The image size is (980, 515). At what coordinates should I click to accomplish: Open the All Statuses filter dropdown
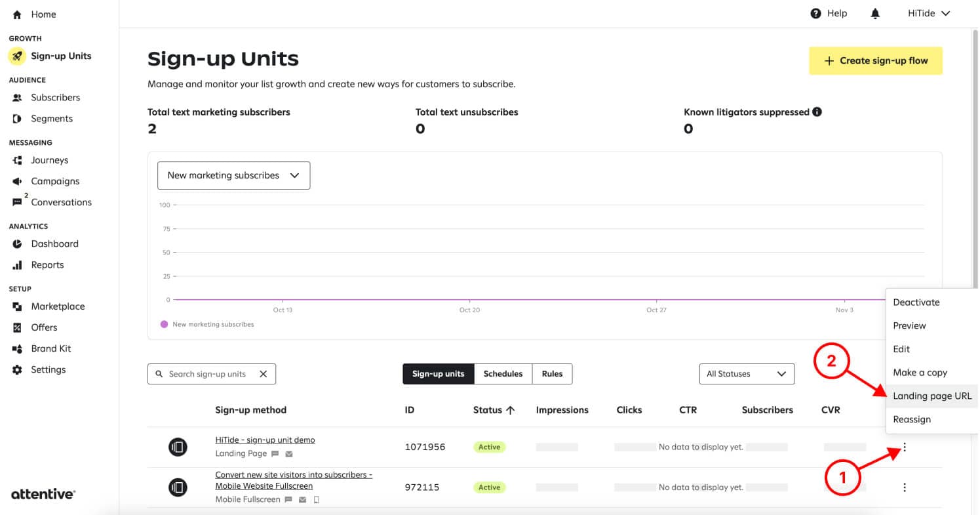coord(747,374)
